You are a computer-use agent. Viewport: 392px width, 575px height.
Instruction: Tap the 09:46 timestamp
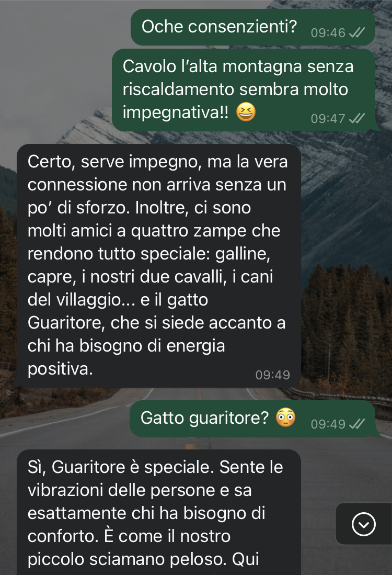pos(328,33)
